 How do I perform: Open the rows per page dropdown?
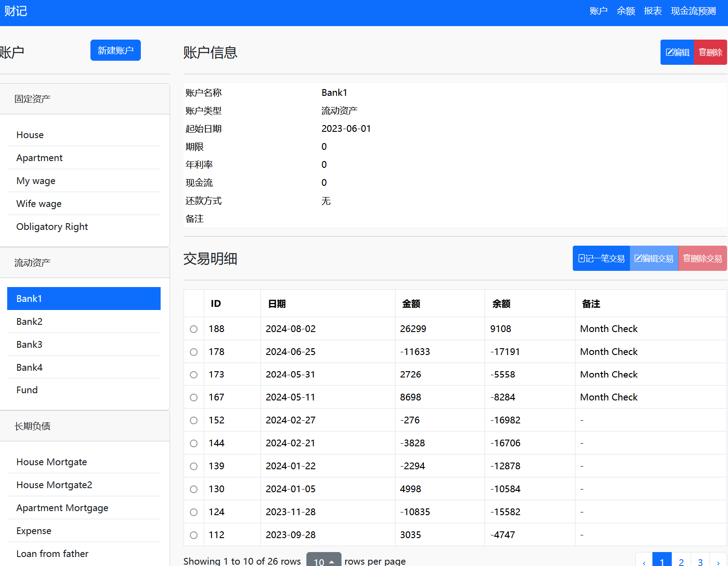tap(324, 561)
